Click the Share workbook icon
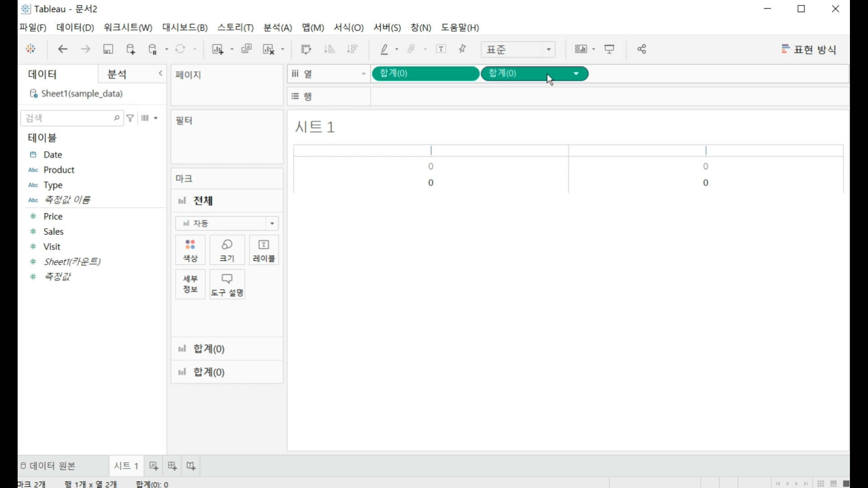 642,49
